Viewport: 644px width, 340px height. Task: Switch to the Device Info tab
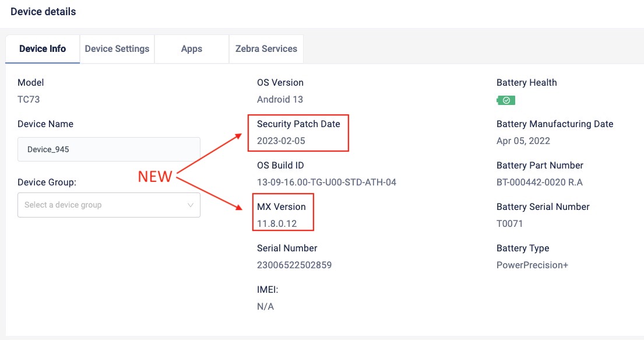pos(43,49)
